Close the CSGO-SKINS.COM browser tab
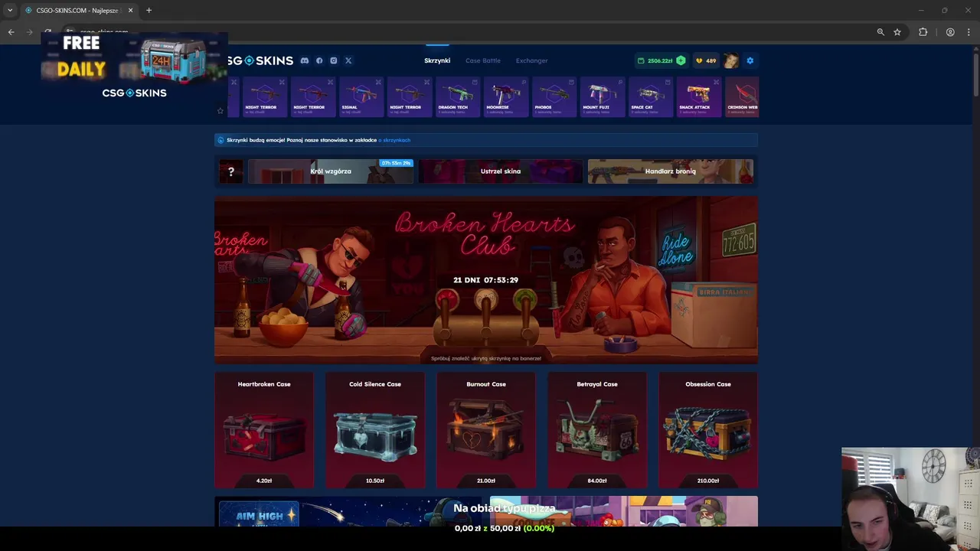 (x=130, y=10)
